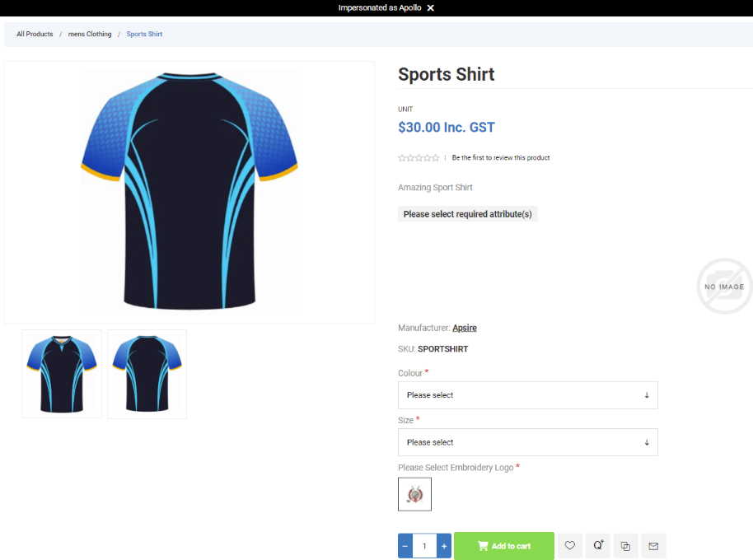Select the front-view shirt thumbnail
Screen dimensions: 753x560
click(61, 374)
